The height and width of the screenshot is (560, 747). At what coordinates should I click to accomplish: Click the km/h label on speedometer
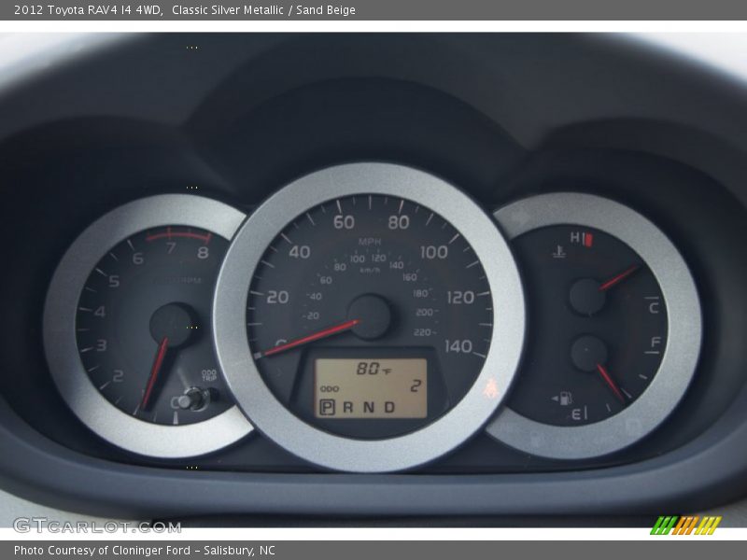pyautogui.click(x=370, y=270)
